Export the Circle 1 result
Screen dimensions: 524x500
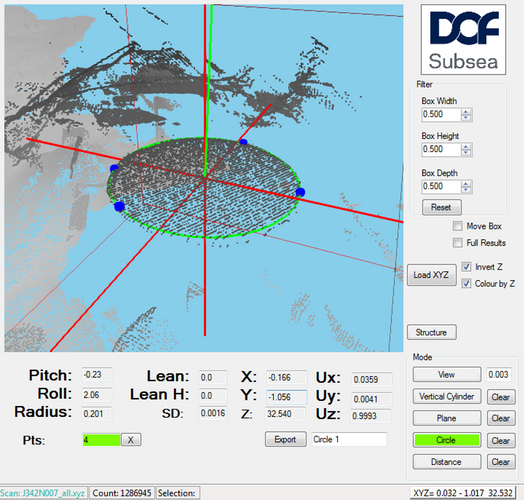(285, 439)
